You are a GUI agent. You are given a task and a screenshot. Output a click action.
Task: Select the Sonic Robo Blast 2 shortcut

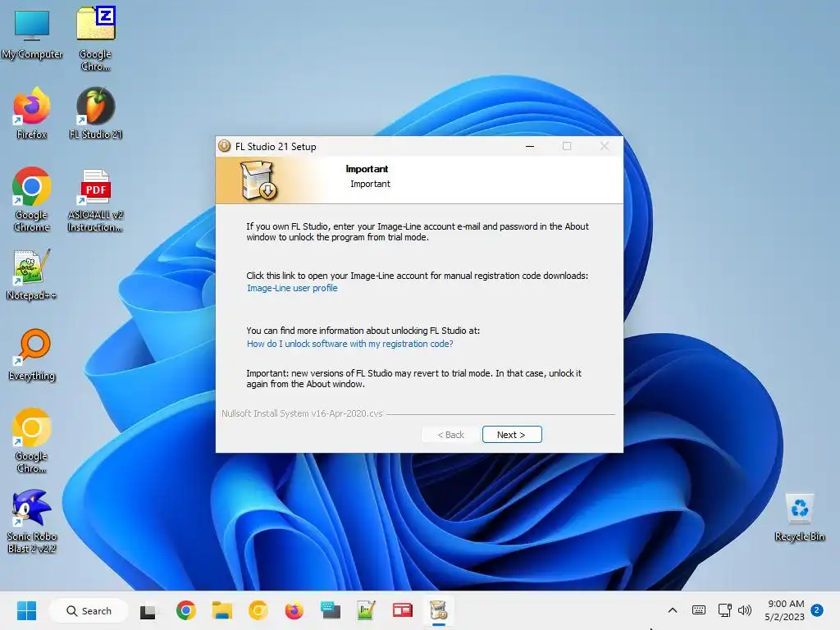tap(32, 521)
